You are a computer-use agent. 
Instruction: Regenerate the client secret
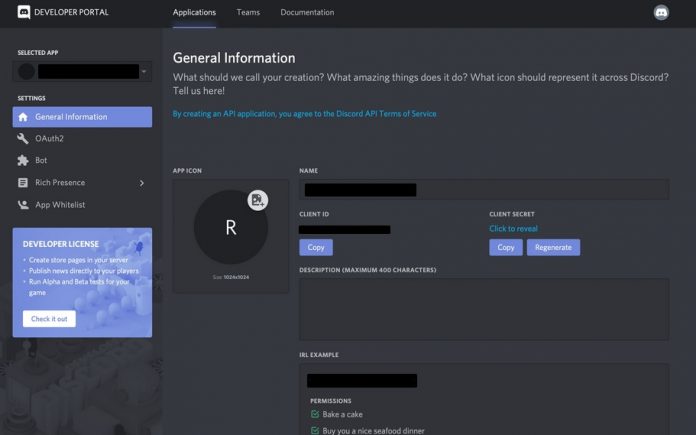click(x=553, y=247)
